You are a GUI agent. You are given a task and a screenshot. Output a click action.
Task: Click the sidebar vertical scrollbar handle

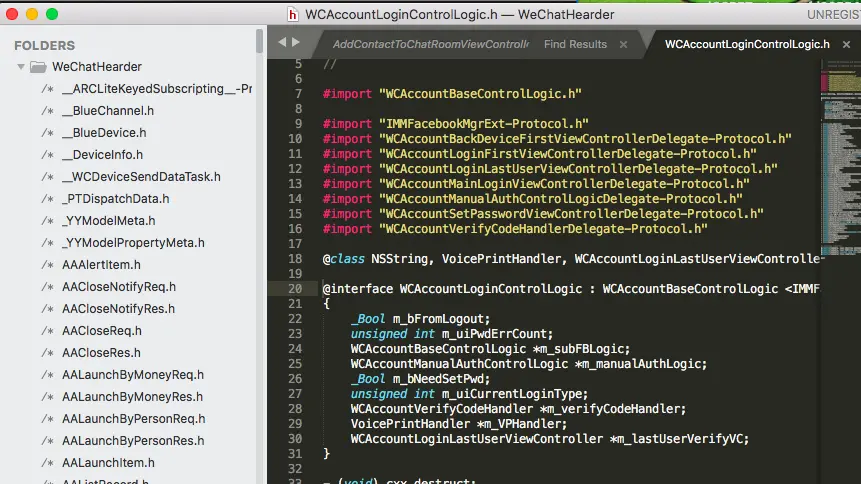click(x=259, y=41)
